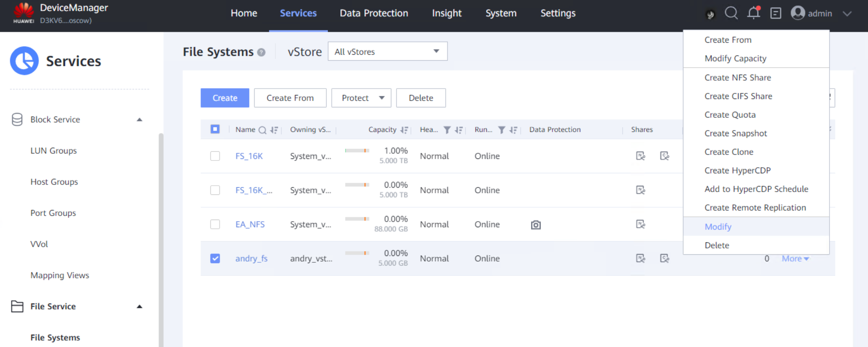This screenshot has width=868, height=347.
Task: Open the All vStores dropdown
Action: pyautogui.click(x=387, y=52)
